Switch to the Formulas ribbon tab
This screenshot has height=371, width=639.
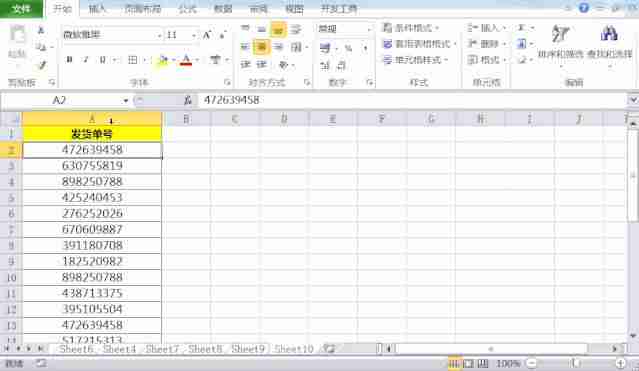coord(187,9)
